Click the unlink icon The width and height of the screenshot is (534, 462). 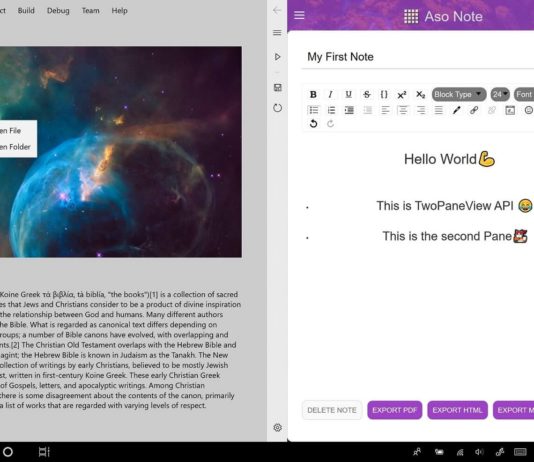492,110
